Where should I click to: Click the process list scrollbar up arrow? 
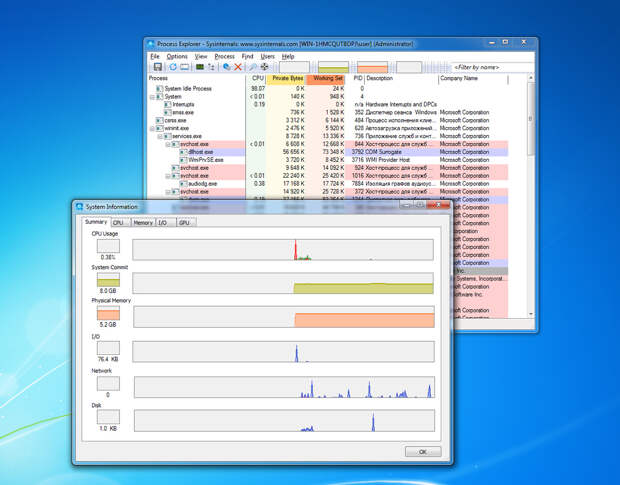click(531, 78)
